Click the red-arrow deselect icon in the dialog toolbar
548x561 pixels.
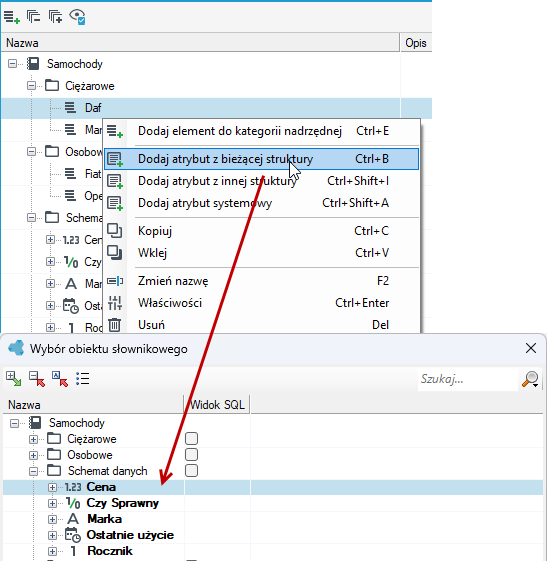[x=37, y=379]
